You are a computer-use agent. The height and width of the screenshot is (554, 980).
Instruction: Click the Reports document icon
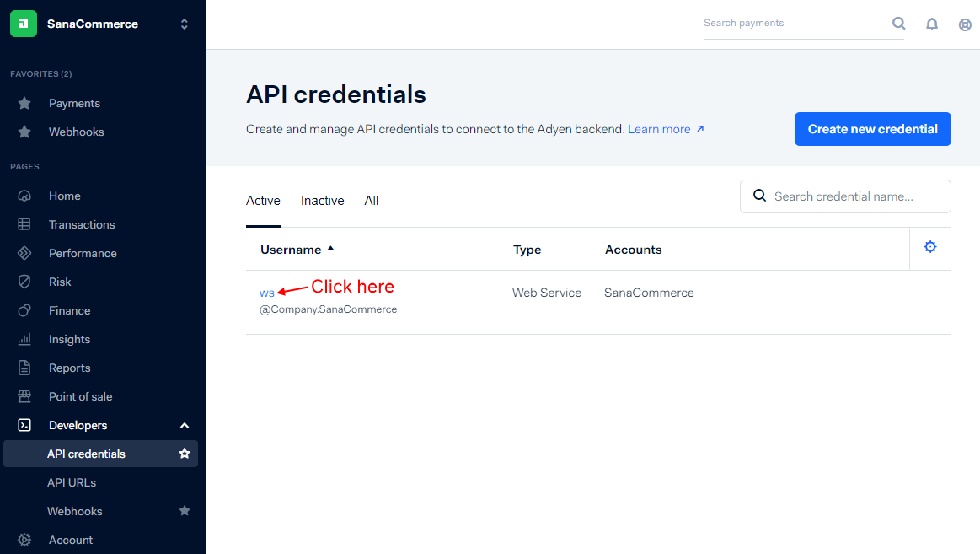24,368
